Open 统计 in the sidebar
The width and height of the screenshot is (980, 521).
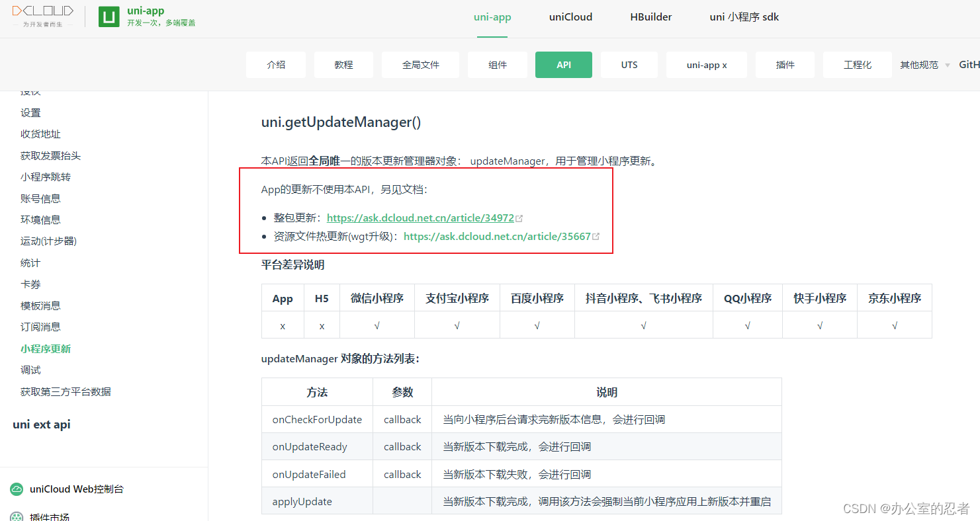[x=30, y=262]
